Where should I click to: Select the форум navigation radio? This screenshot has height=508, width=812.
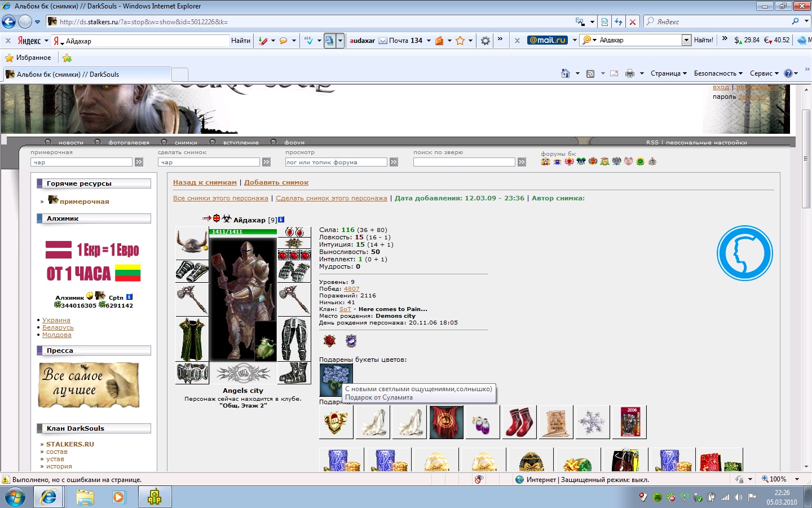click(273, 142)
